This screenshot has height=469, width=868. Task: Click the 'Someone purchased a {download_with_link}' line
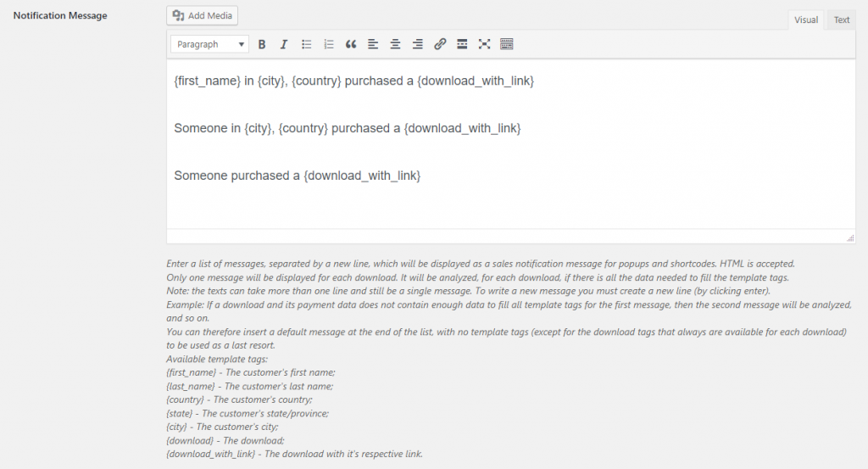pos(298,176)
